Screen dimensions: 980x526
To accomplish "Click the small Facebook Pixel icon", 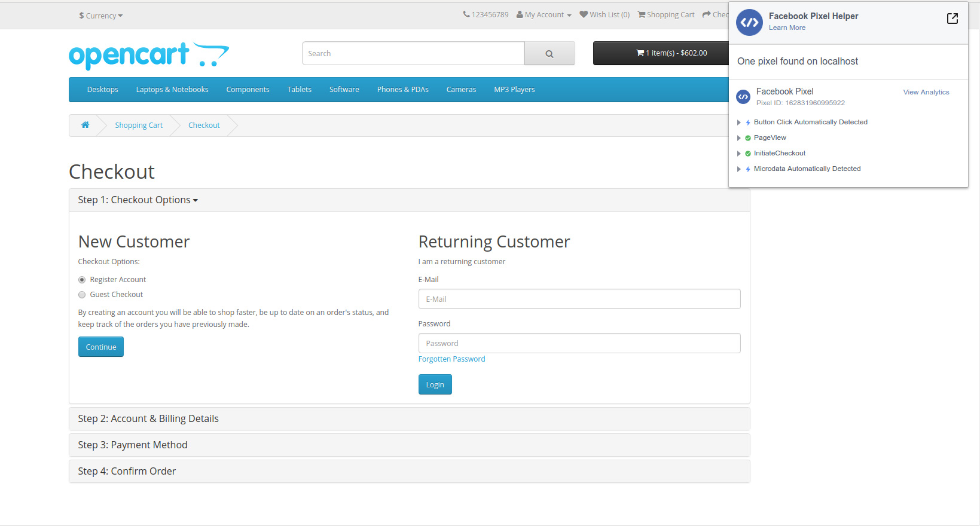I will point(743,96).
